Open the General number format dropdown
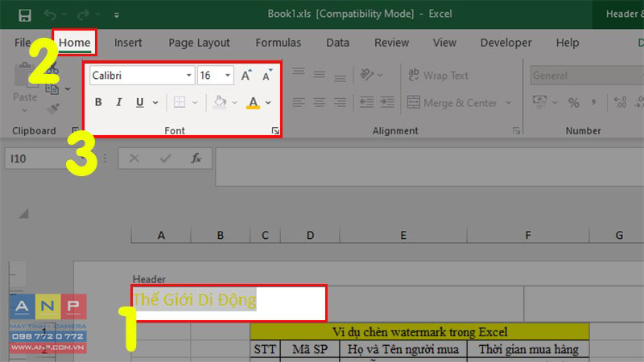This screenshot has height=362, width=644. pyautogui.click(x=587, y=76)
